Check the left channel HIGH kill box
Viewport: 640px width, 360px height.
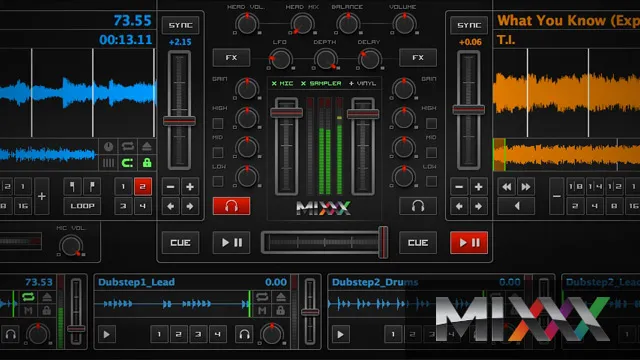[x=218, y=123]
